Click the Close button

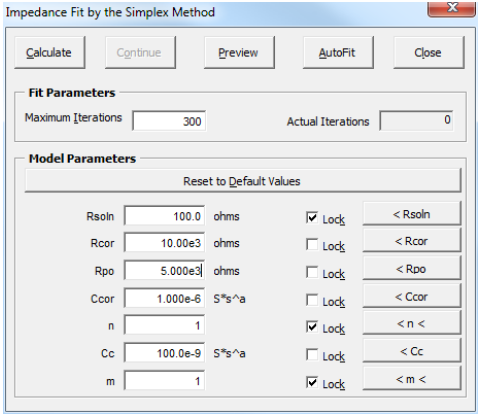click(x=429, y=53)
